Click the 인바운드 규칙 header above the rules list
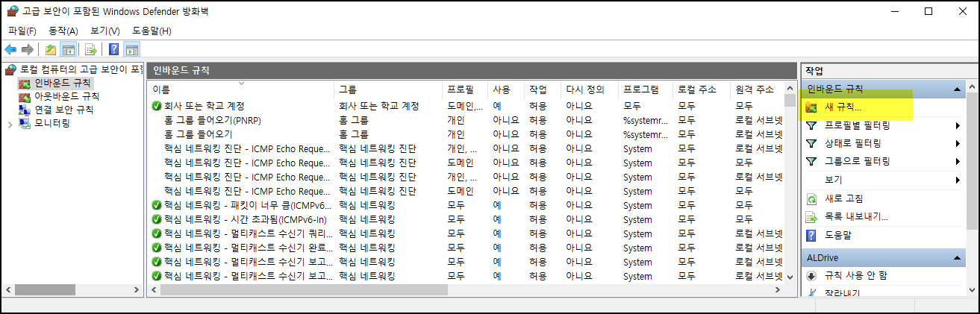The image size is (980, 314). tap(181, 70)
